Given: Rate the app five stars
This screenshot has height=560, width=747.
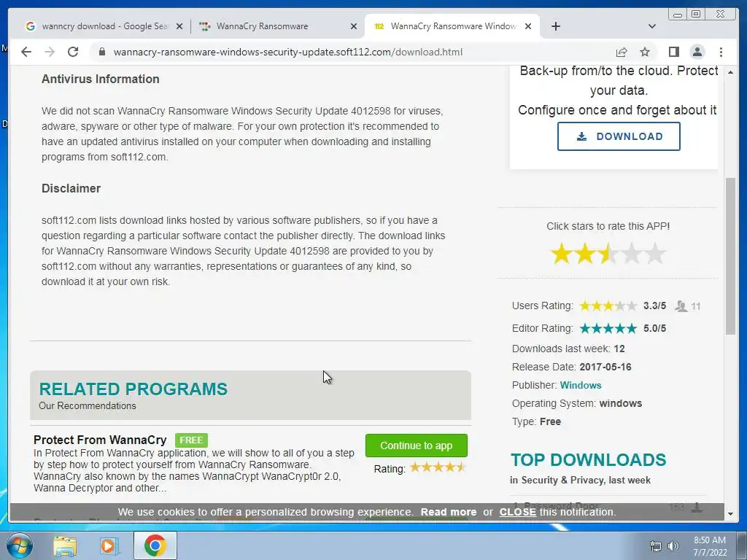Looking at the screenshot, I should click(655, 253).
